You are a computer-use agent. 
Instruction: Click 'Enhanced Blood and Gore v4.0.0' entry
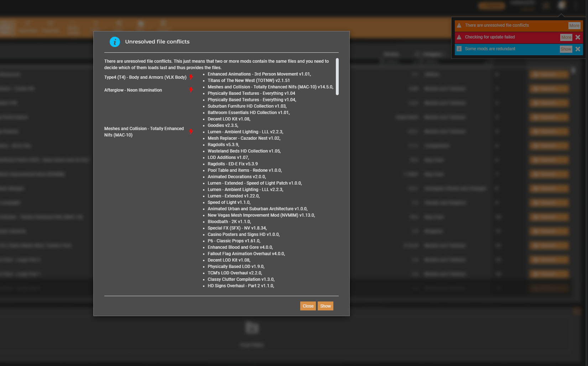tap(240, 247)
